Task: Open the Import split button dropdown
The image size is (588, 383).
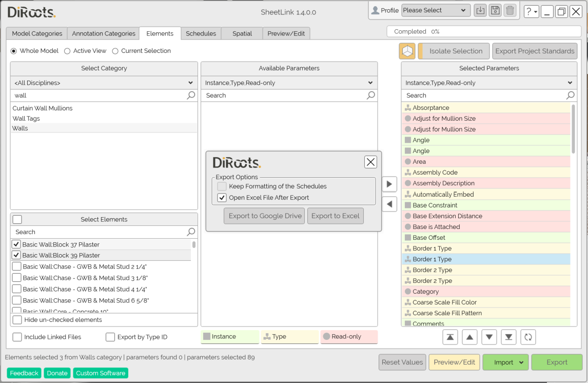Action: click(x=521, y=362)
